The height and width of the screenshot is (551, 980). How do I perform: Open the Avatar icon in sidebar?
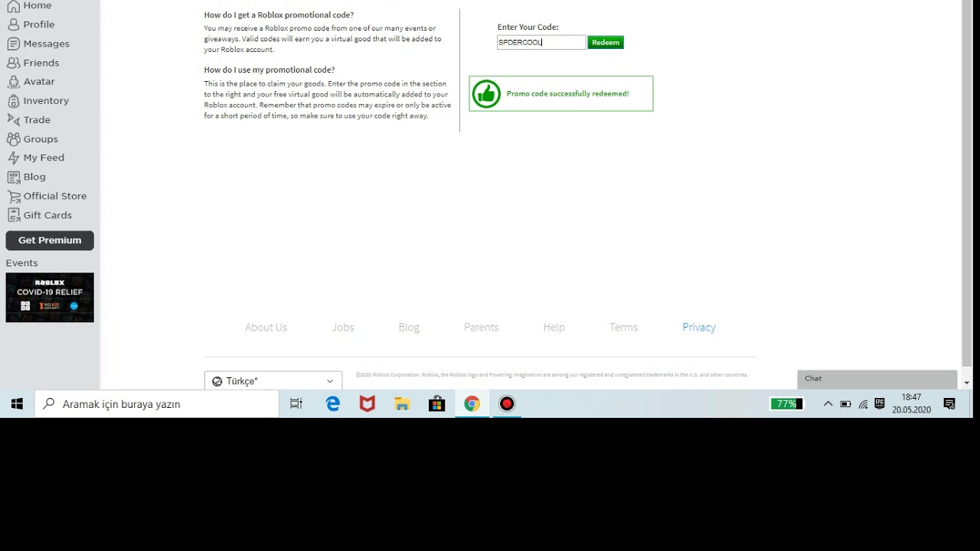pos(13,81)
